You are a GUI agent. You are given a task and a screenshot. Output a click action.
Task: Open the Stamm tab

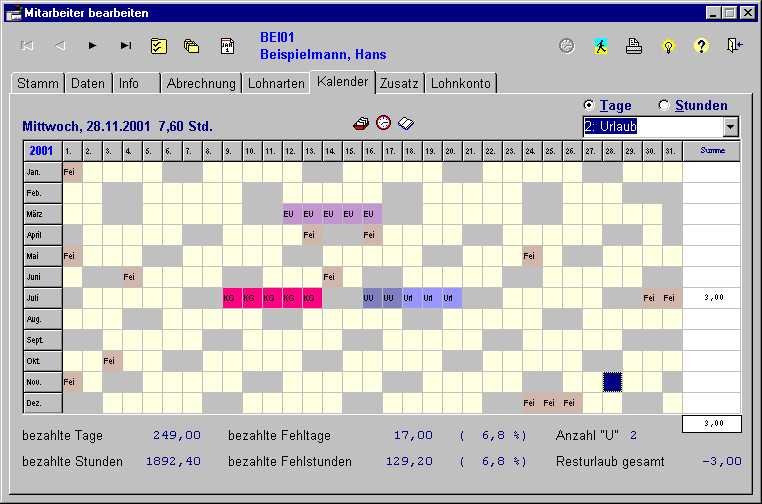pyautogui.click(x=39, y=84)
